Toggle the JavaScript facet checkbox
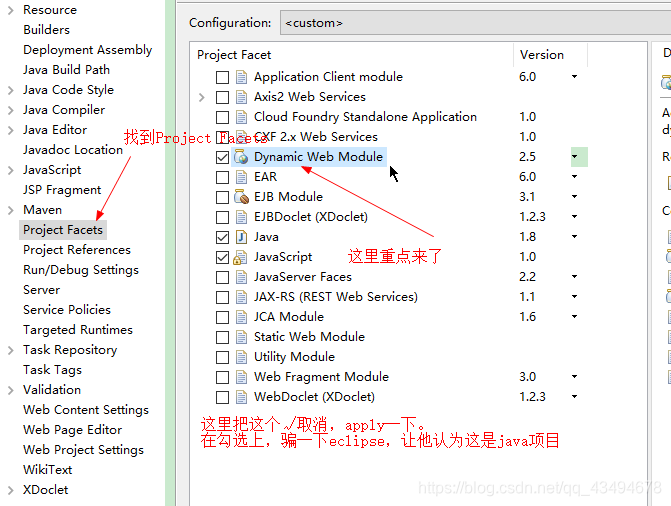671x506 pixels. (x=222, y=257)
